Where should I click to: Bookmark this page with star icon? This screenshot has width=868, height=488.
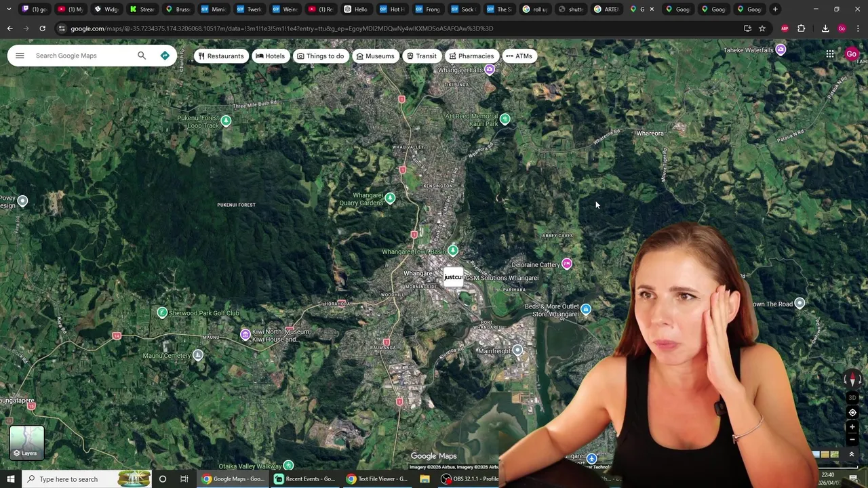tap(762, 28)
